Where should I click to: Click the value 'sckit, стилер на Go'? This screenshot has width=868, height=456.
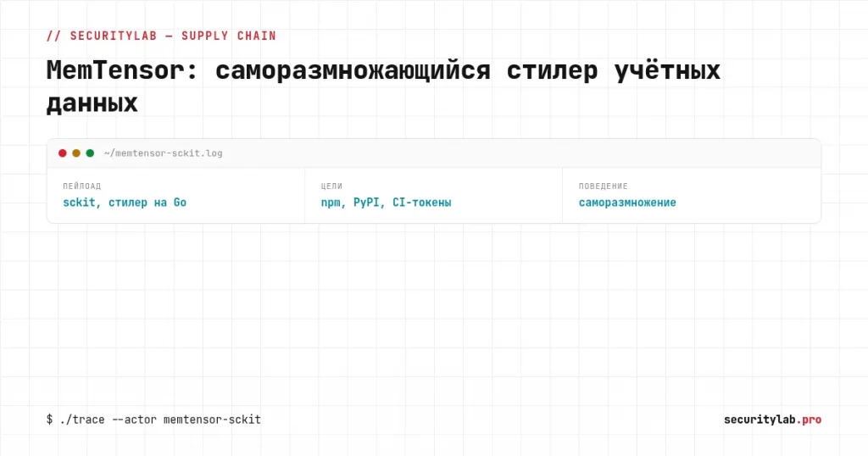(125, 203)
